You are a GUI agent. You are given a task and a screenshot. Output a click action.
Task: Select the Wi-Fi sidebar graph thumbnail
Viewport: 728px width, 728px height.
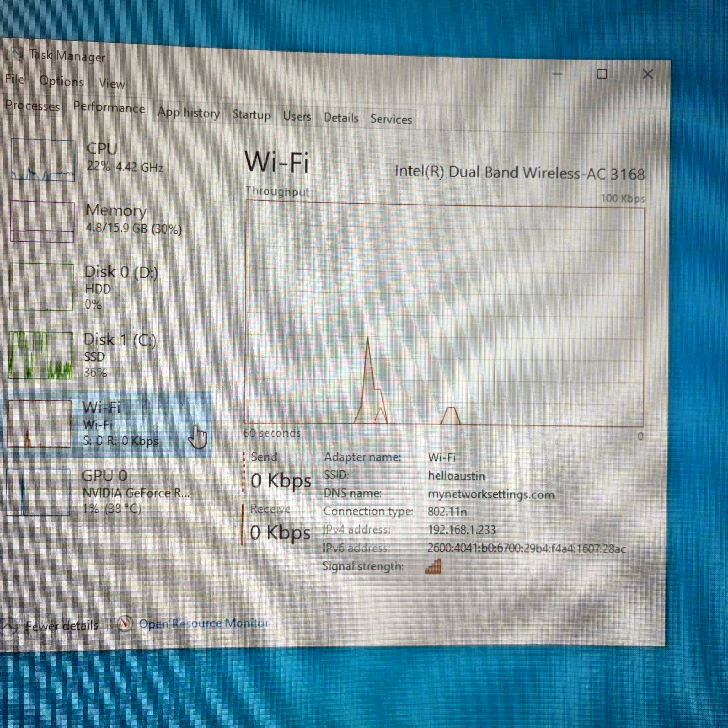pos(39,424)
